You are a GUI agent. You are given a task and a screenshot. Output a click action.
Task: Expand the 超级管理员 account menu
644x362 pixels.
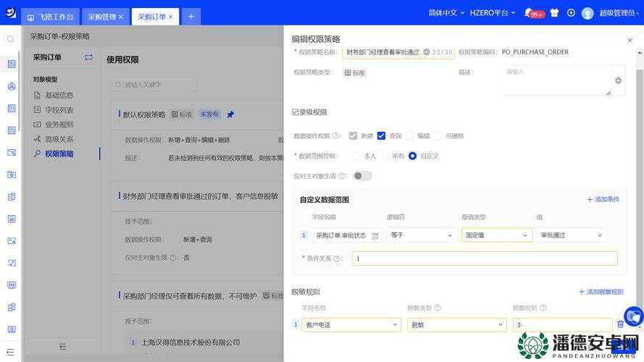point(619,13)
